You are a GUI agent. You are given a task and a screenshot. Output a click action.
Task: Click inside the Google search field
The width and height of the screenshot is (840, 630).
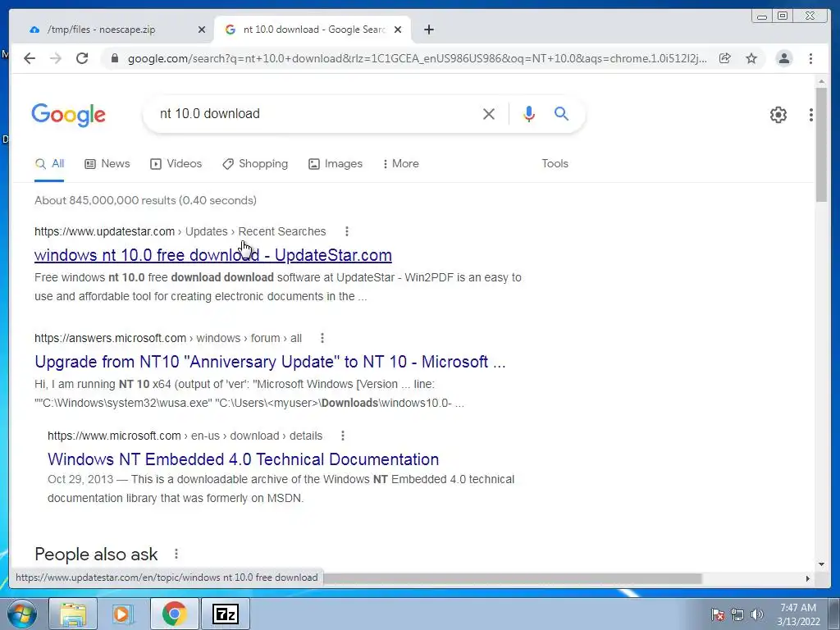click(x=316, y=113)
